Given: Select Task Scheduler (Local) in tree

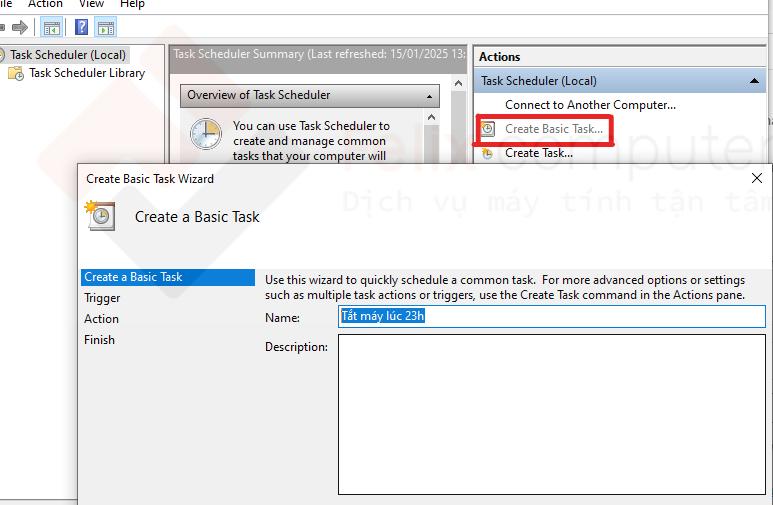Looking at the screenshot, I should pyautogui.click(x=67, y=55).
